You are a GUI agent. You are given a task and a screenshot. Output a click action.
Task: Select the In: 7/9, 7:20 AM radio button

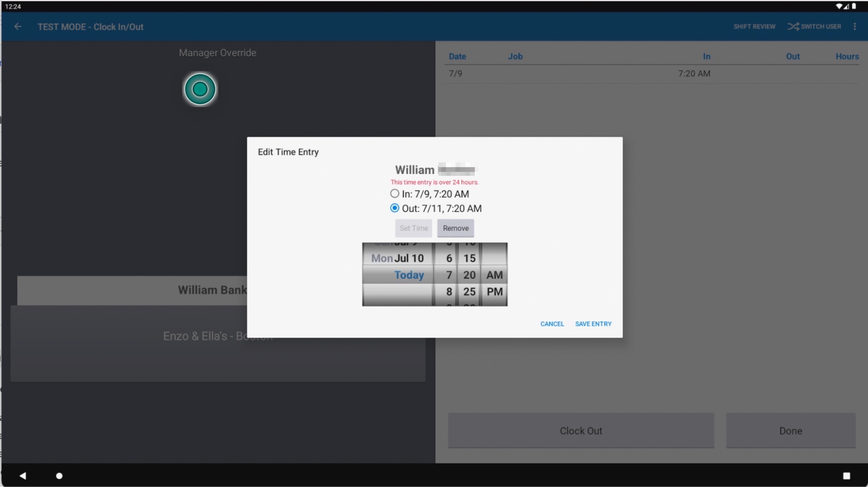click(x=394, y=194)
